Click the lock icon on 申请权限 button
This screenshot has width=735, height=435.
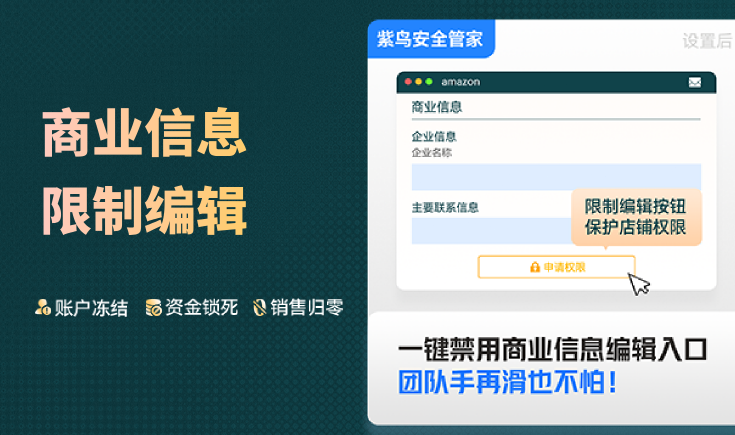(535, 267)
